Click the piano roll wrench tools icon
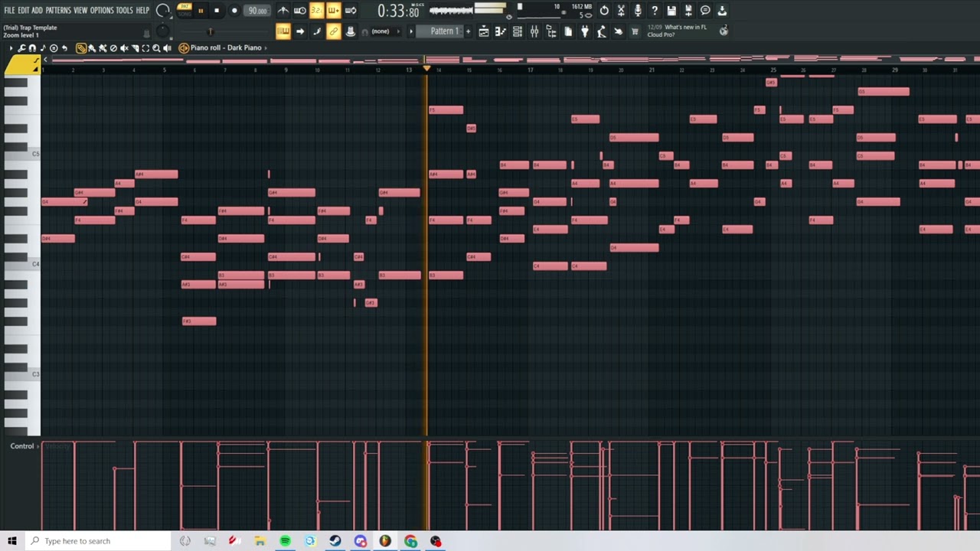 (21, 48)
